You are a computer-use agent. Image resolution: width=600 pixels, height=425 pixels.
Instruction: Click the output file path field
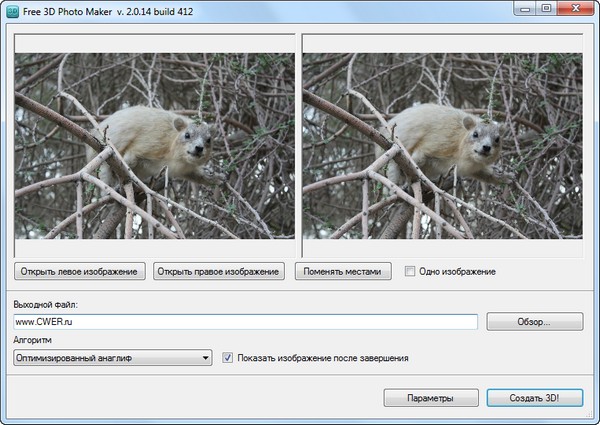[246, 322]
